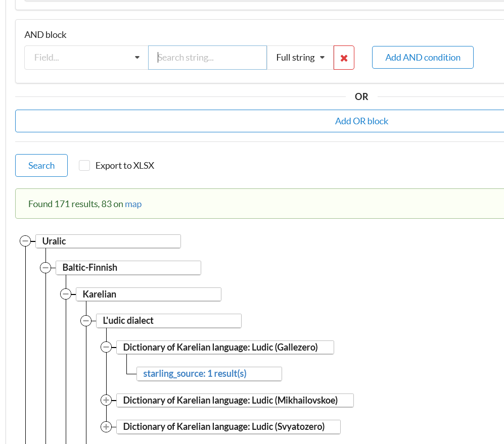Add another AND condition
This screenshot has width=504, height=444.
click(x=423, y=57)
